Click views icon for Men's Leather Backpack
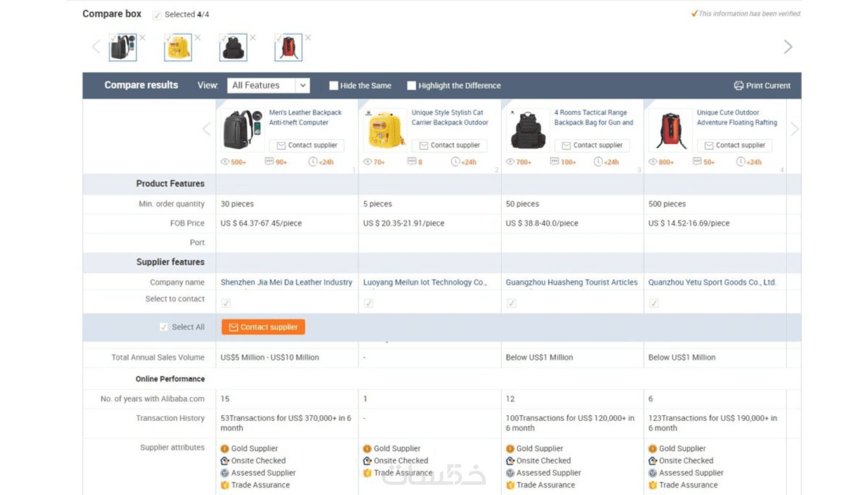 225,162
